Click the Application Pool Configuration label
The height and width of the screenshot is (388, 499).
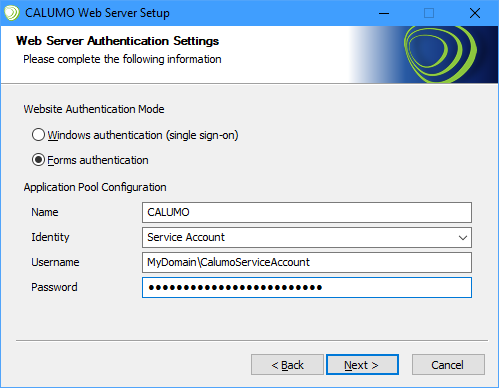coord(95,187)
